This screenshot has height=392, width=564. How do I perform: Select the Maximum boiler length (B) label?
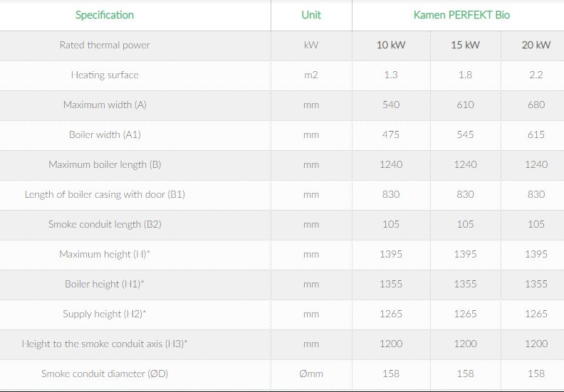pyautogui.click(x=105, y=164)
